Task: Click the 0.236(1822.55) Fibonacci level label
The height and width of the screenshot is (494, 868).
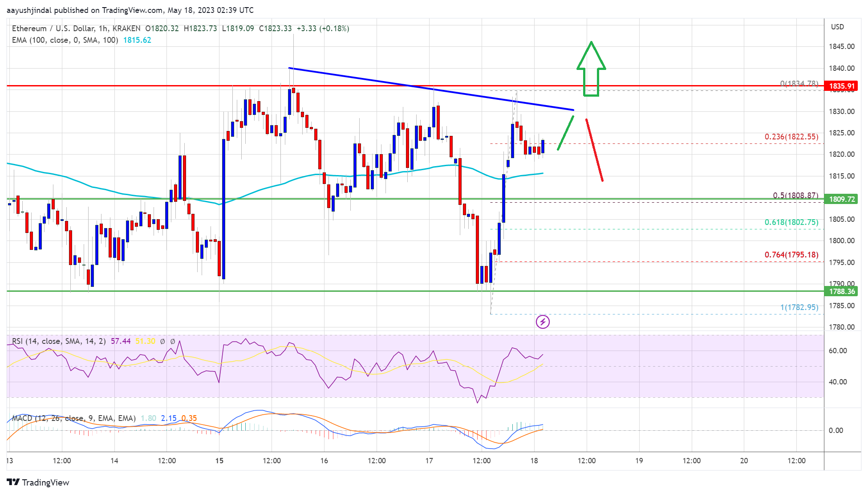Action: pos(791,137)
